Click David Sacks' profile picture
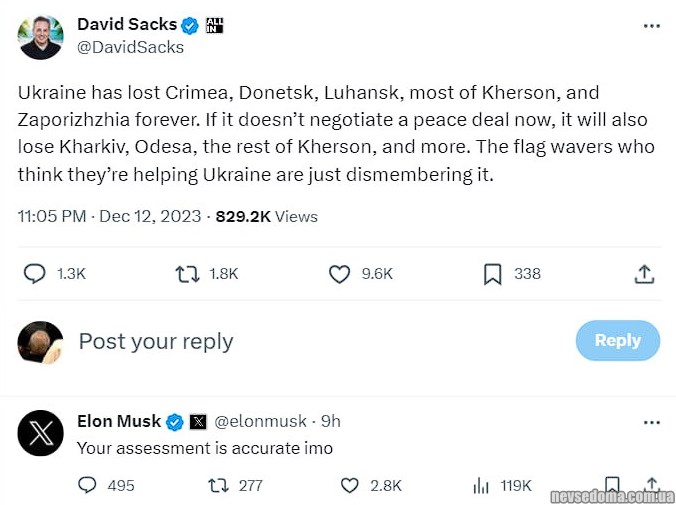This screenshot has height=505, width=676. click(x=40, y=36)
